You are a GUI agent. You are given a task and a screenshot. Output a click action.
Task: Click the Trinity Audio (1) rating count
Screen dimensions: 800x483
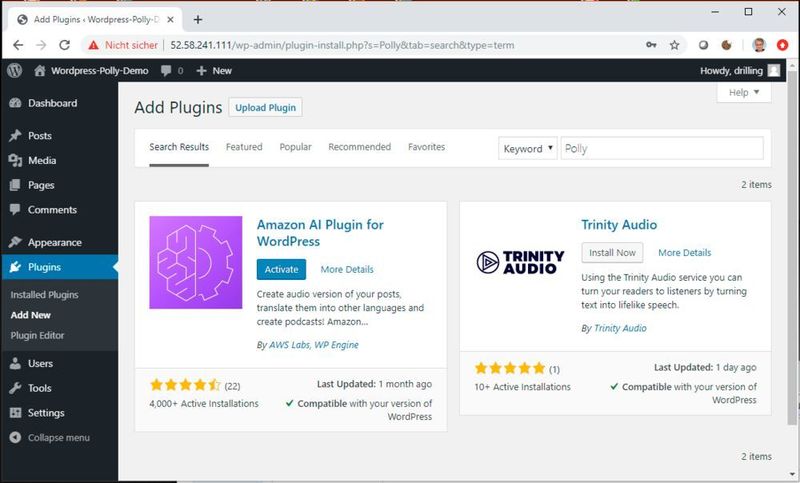pyautogui.click(x=555, y=369)
